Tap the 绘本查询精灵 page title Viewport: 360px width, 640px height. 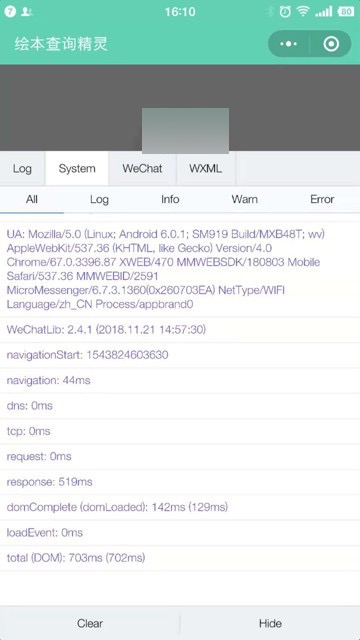point(61,44)
